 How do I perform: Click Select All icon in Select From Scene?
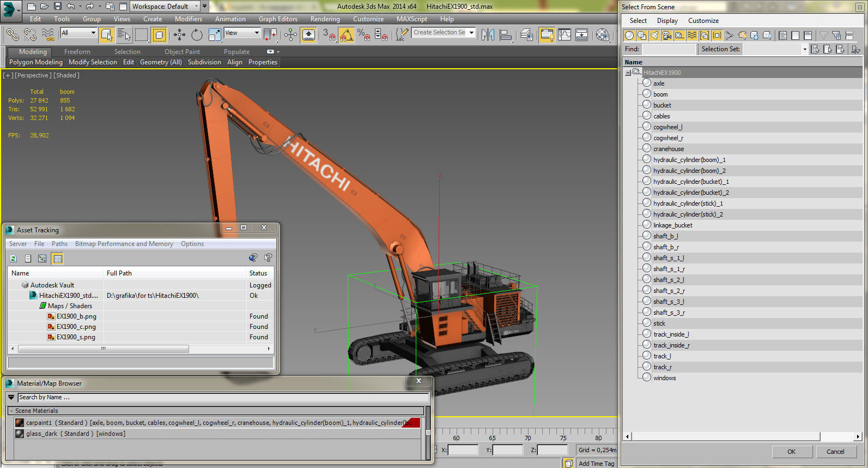click(x=815, y=49)
